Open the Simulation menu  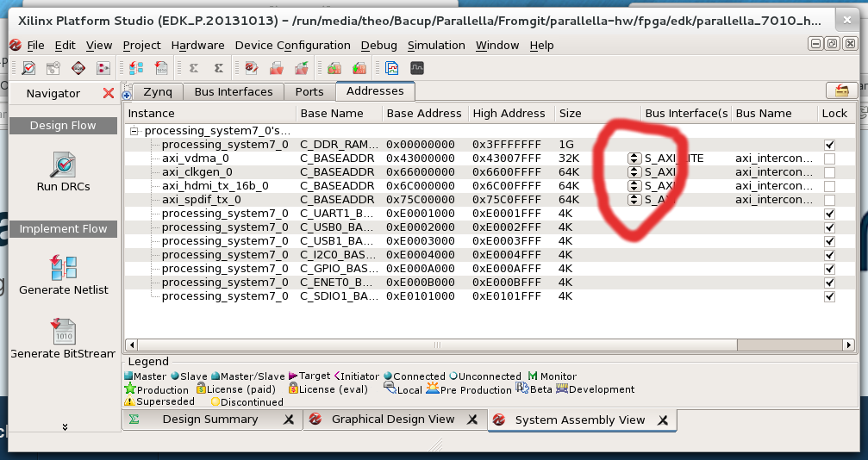coord(436,46)
